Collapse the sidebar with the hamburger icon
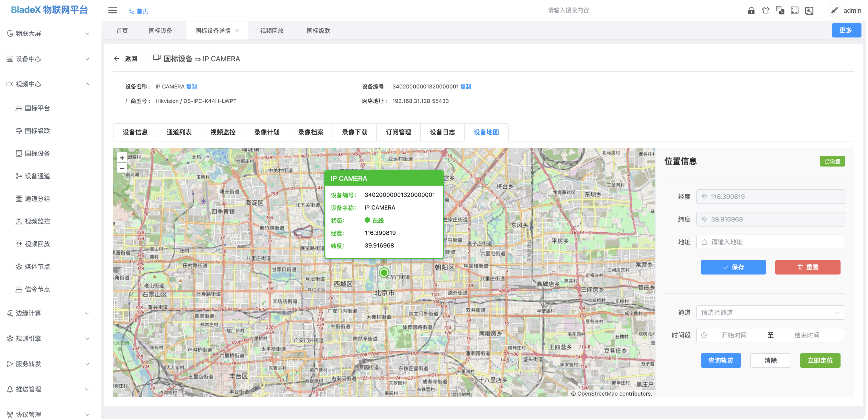868x420 pixels. [x=112, y=10]
